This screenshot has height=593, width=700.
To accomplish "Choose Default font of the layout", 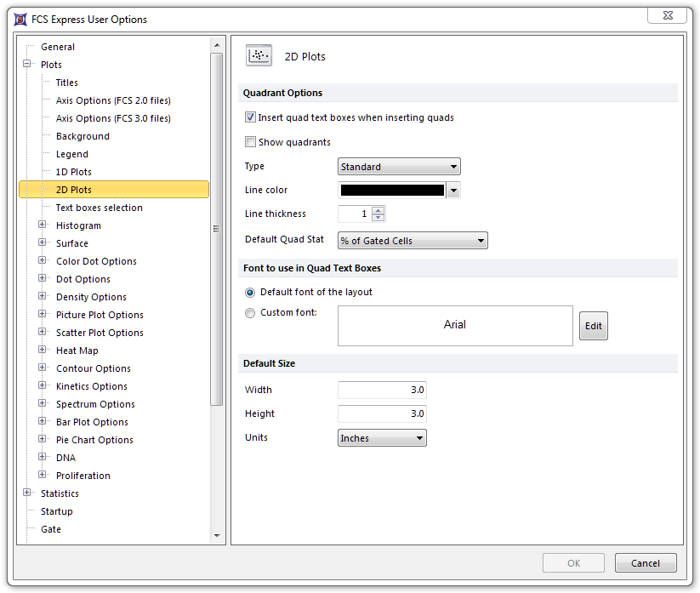I will coord(250,292).
